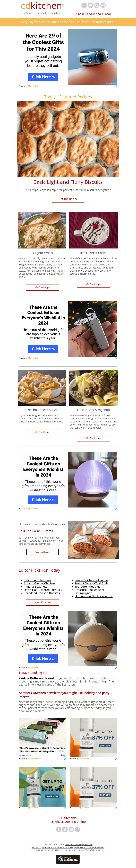Click 'see all 25 recipes' button
The width and height of the screenshot is (136, 868).
pyautogui.click(x=42, y=602)
